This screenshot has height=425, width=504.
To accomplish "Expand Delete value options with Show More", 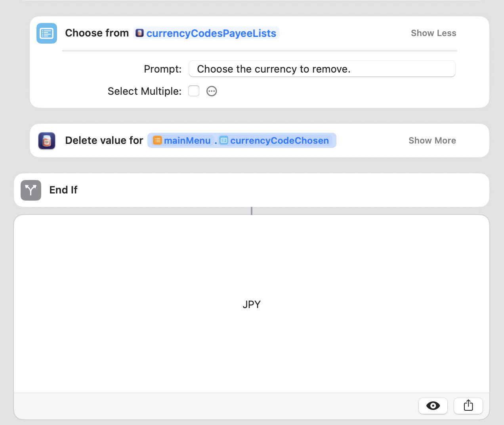I will coord(432,141).
